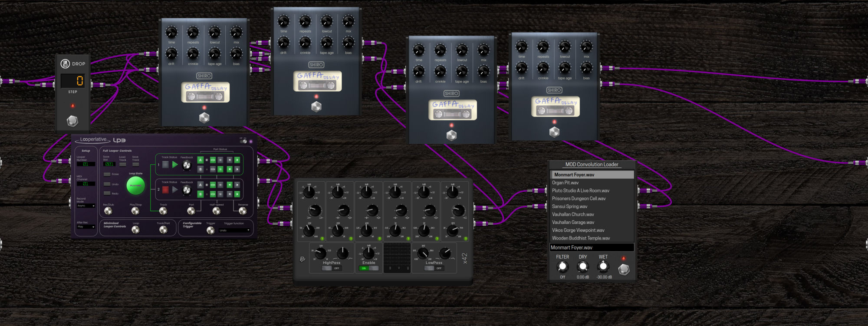Set track 1 part A to 0.5x speed
This screenshot has height=326, width=868.
pos(213,160)
